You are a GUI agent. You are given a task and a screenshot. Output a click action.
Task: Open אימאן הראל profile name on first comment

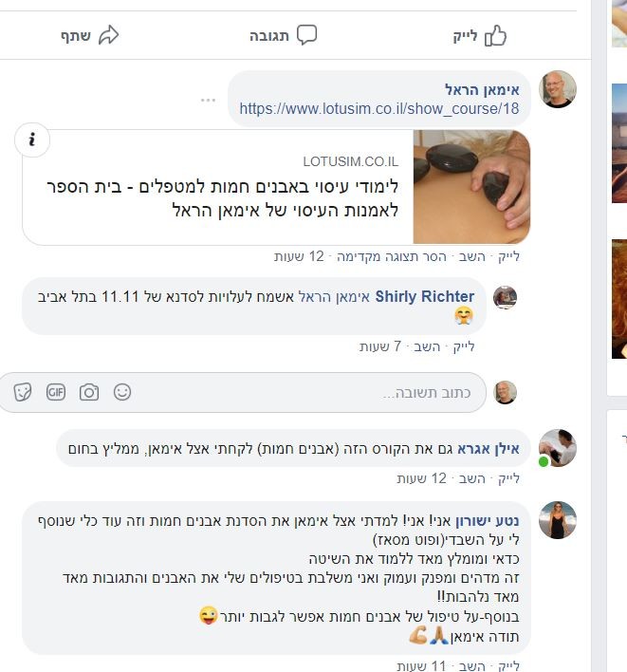pos(482,89)
